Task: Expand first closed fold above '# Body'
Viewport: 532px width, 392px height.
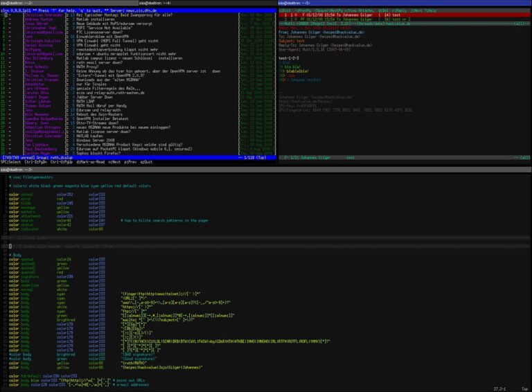Action: point(266,238)
